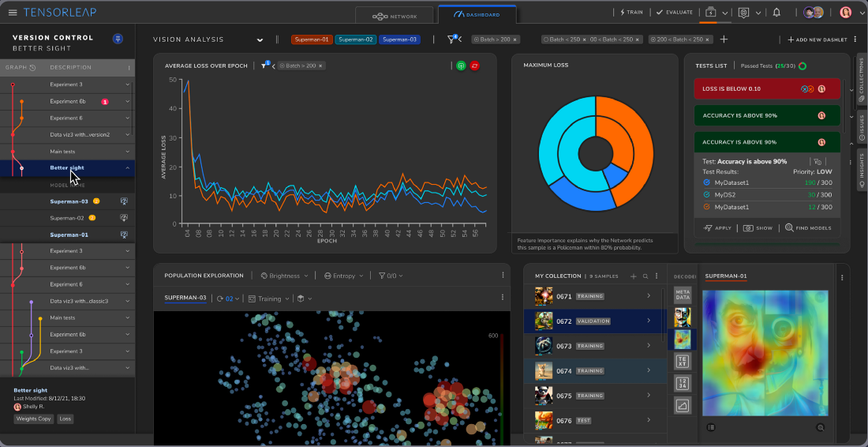Add a sample with My Collection plus icon
This screenshot has width=868, height=447.
pos(634,276)
